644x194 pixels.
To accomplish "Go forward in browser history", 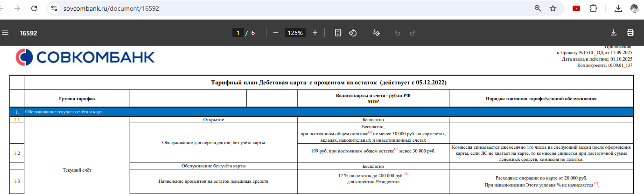I will coord(17,8).
